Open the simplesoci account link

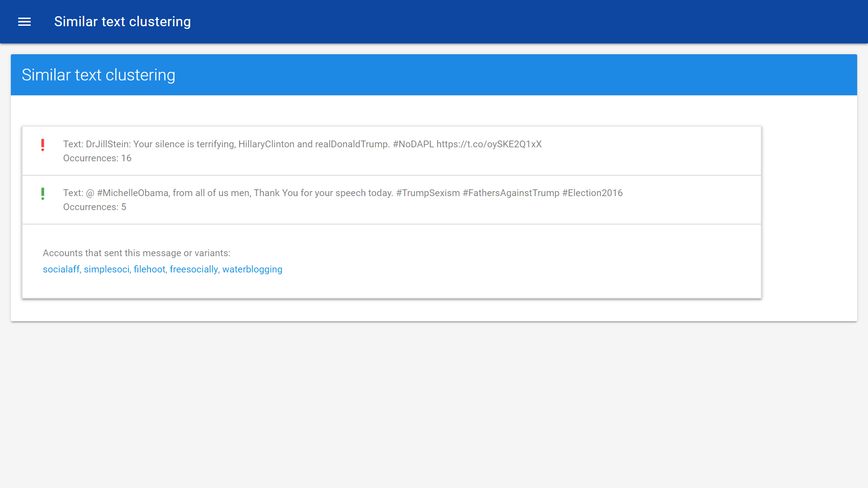coord(107,269)
